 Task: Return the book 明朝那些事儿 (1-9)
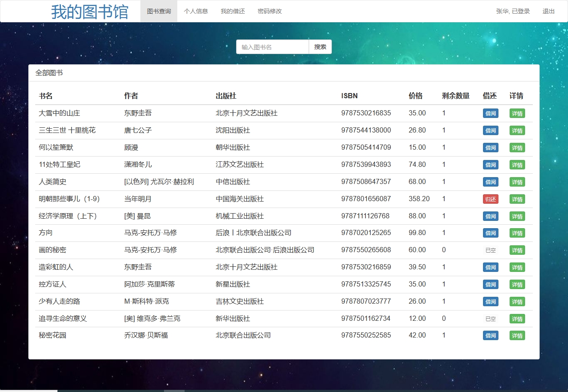pyautogui.click(x=490, y=199)
